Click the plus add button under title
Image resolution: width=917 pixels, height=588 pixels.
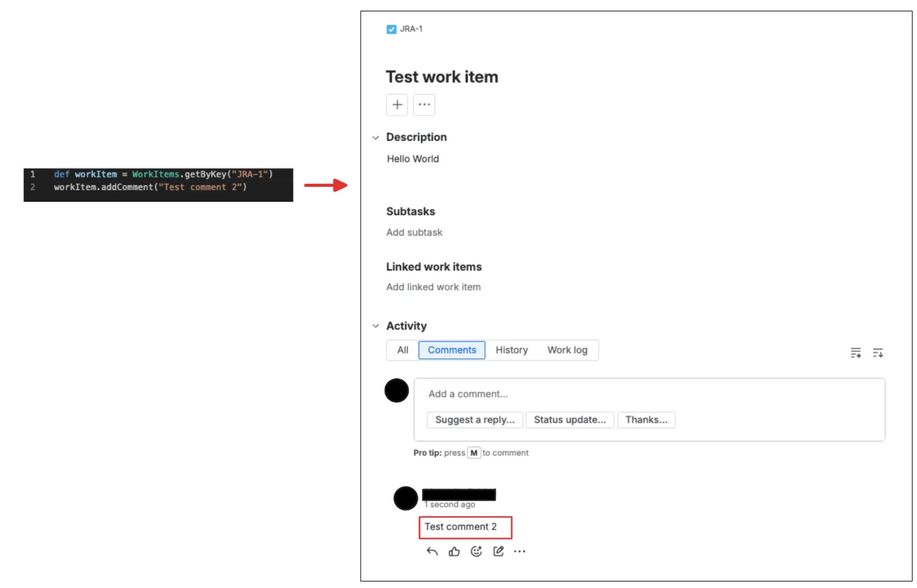(397, 105)
